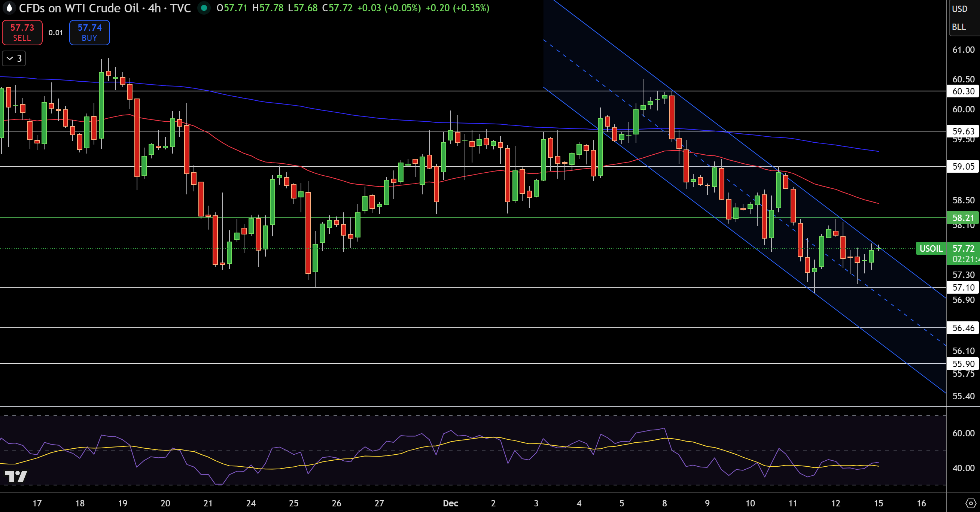Click the 60.30 horizontal line price label

tap(963, 91)
